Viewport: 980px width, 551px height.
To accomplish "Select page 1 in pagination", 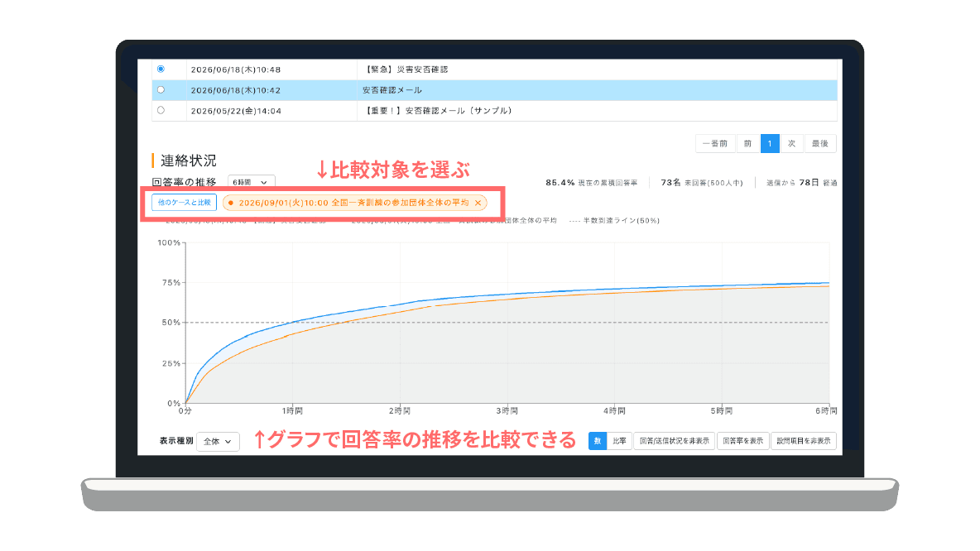I will click(x=770, y=144).
